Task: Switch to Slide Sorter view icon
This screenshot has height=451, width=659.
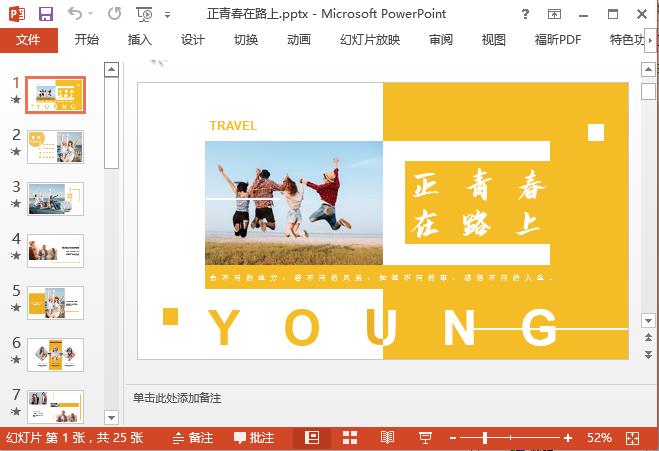Action: click(350, 438)
